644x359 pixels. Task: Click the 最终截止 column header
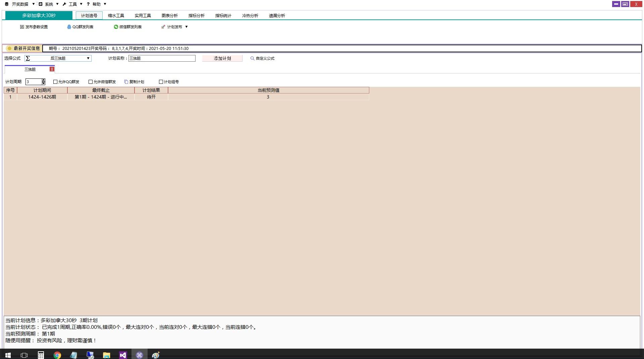101,90
